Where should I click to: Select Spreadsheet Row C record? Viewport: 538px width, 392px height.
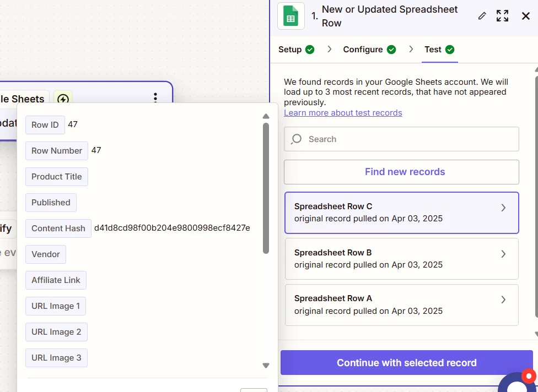click(x=401, y=213)
